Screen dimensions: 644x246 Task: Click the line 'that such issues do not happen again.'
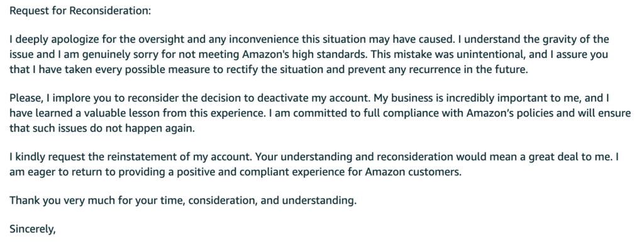click(102, 128)
